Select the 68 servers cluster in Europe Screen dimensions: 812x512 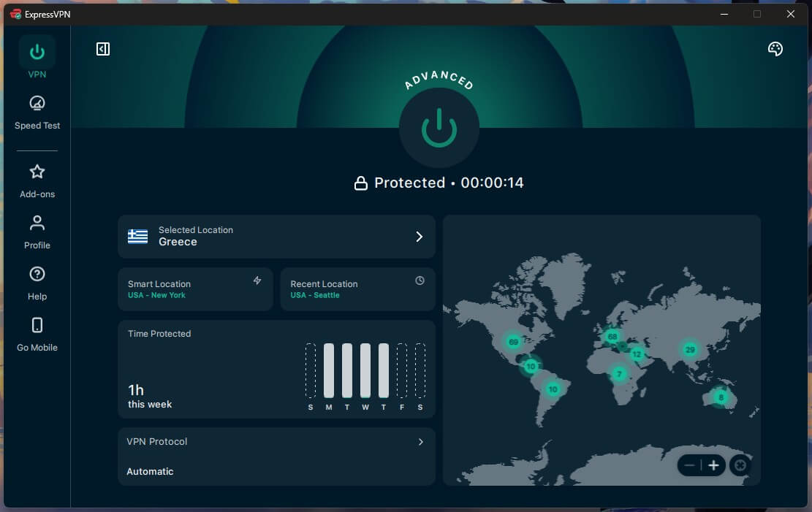612,337
